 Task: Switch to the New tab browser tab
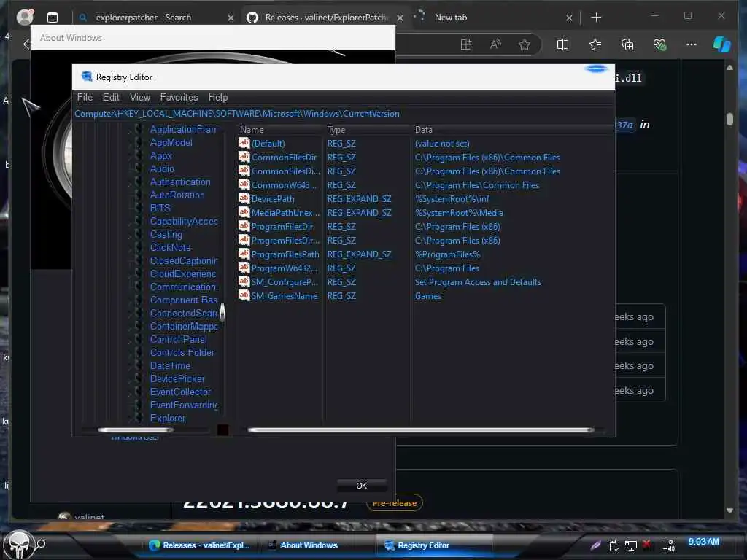click(x=451, y=17)
